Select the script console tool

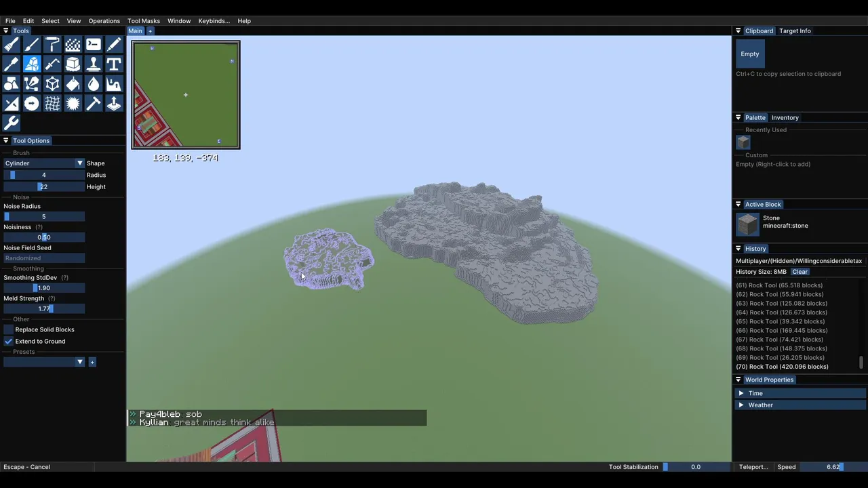pyautogui.click(x=94, y=45)
